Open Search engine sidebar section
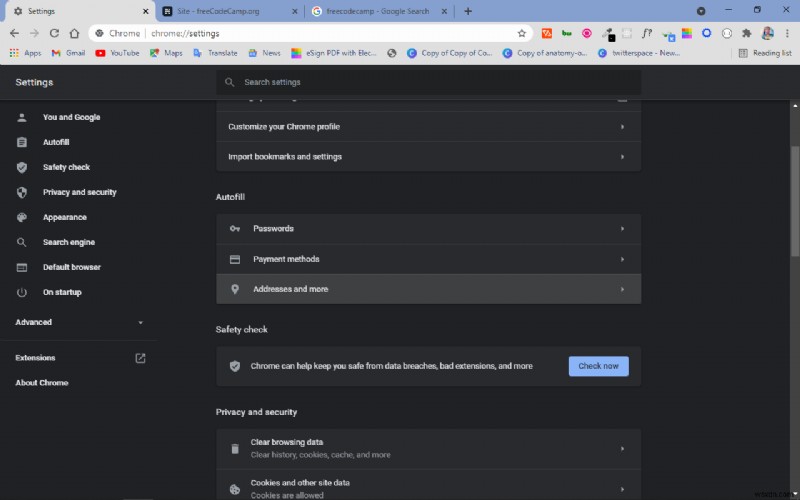Screen dimensions: 800x500 (69, 242)
